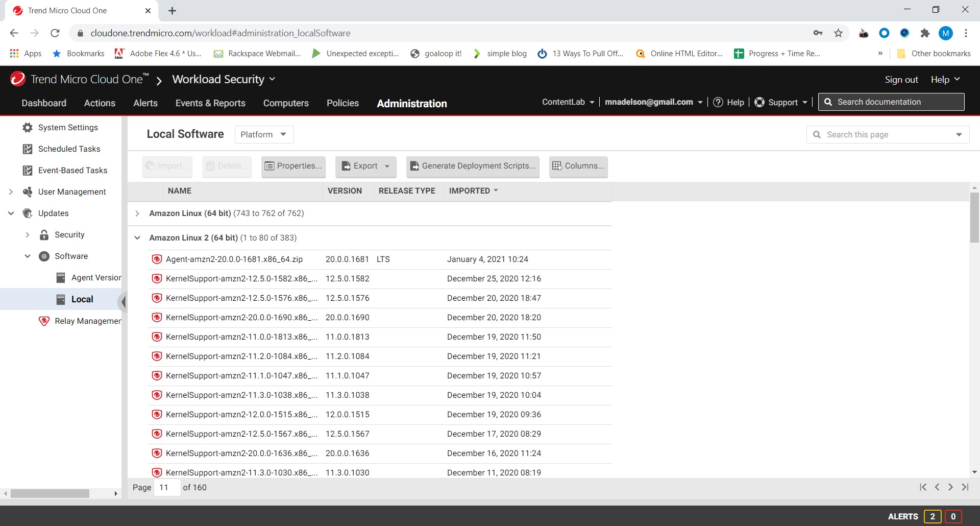Click the Updates globe icon
This screenshot has height=526, width=980.
tap(28, 213)
